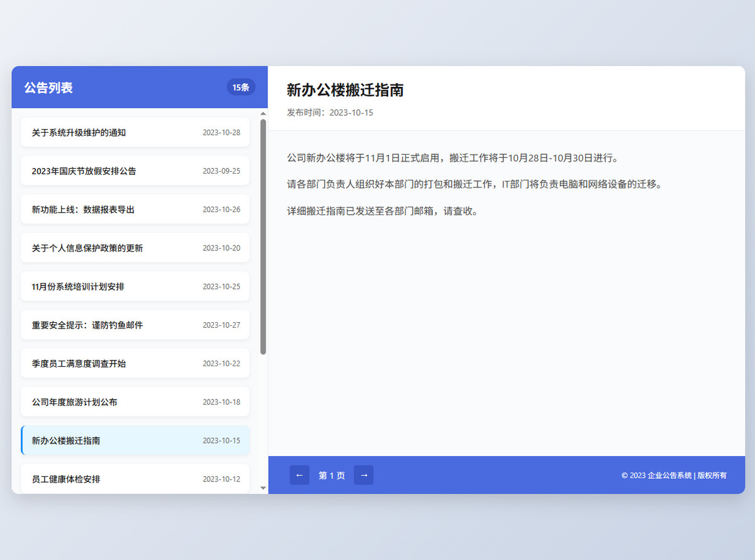755x560 pixels.
Task: View 公司年度旅游计划公布 details
Action: click(x=135, y=401)
